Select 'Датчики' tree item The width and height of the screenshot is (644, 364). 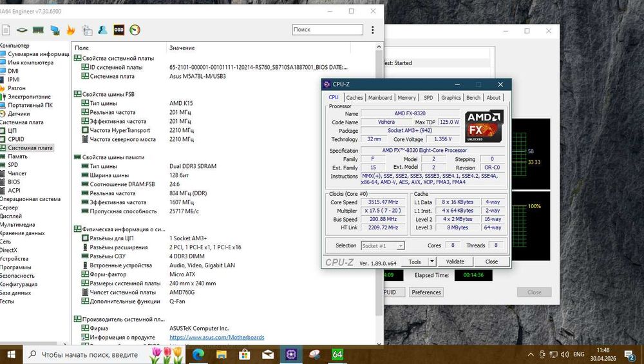19,114
